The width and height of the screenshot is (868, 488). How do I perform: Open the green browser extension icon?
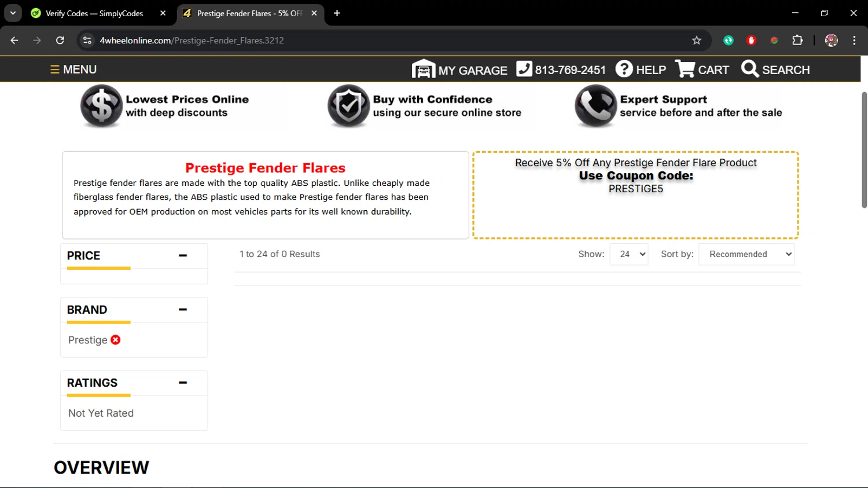coord(729,41)
